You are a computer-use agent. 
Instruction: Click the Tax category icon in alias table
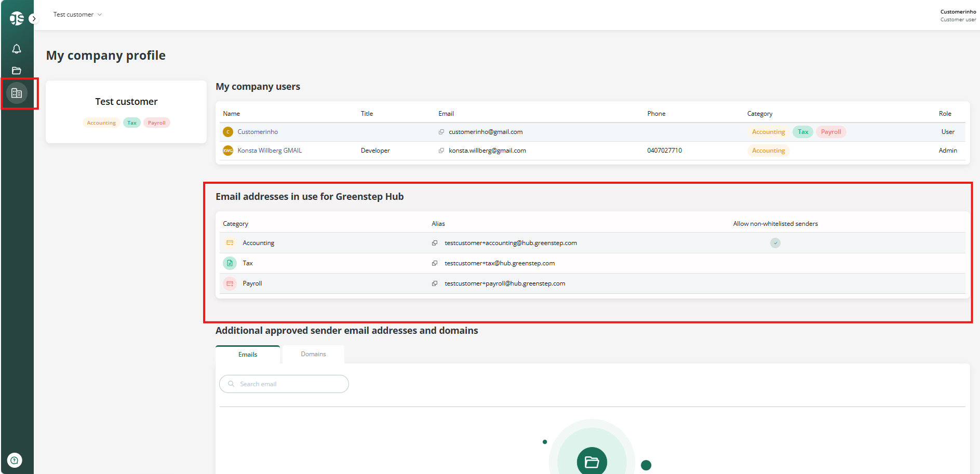(x=230, y=263)
